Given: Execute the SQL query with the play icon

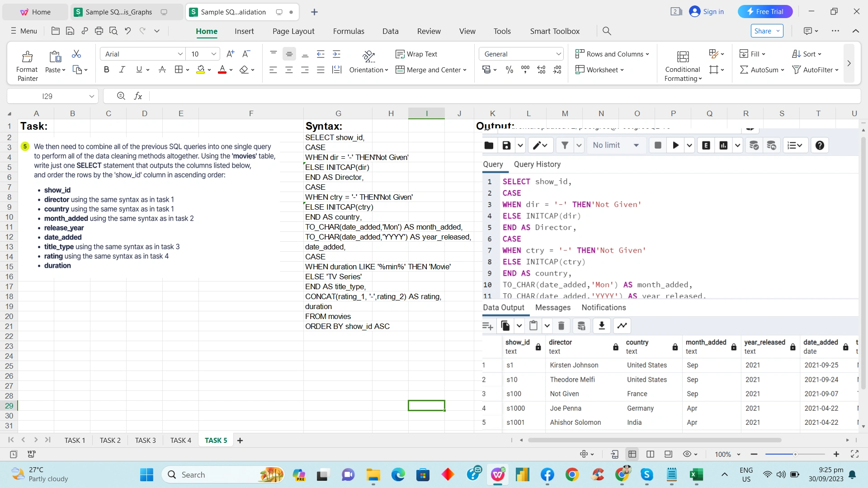Looking at the screenshot, I should [675, 145].
